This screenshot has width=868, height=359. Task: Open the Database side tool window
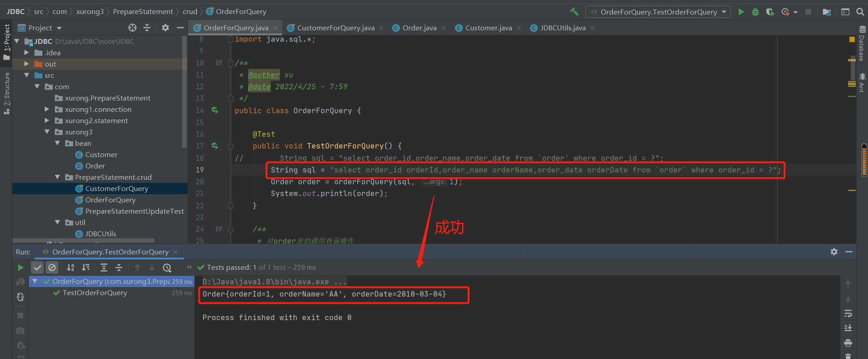[x=862, y=43]
